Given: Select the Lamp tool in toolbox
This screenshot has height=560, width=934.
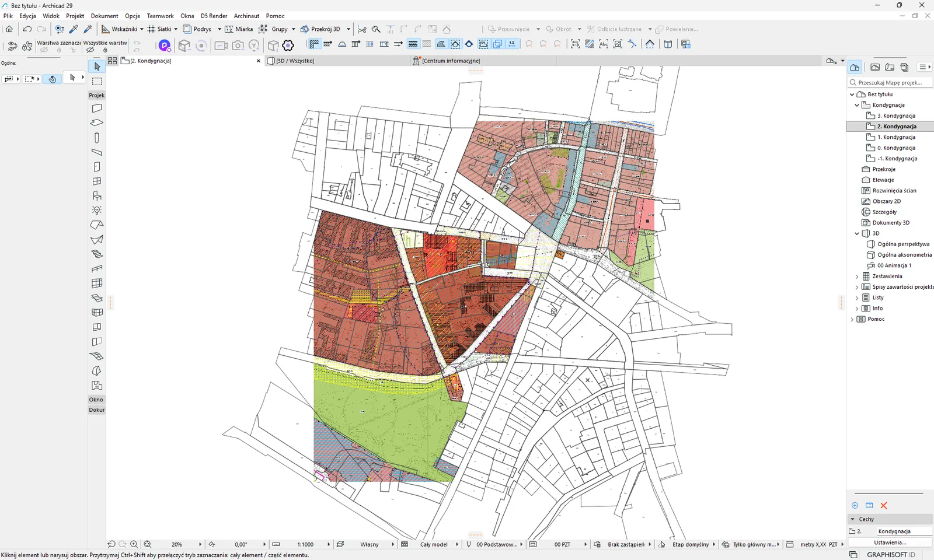Looking at the screenshot, I should coord(97,211).
